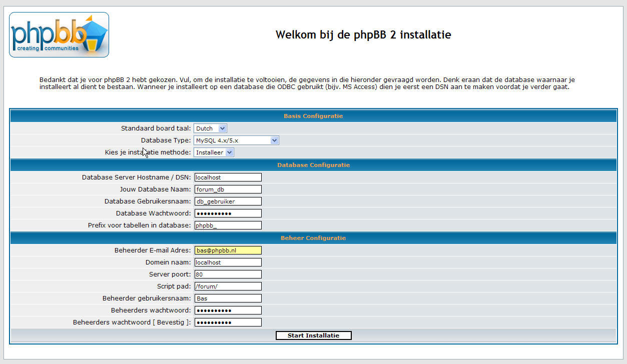627x364 pixels.
Task: Open the installatie methode dropdown
Action: 214,152
